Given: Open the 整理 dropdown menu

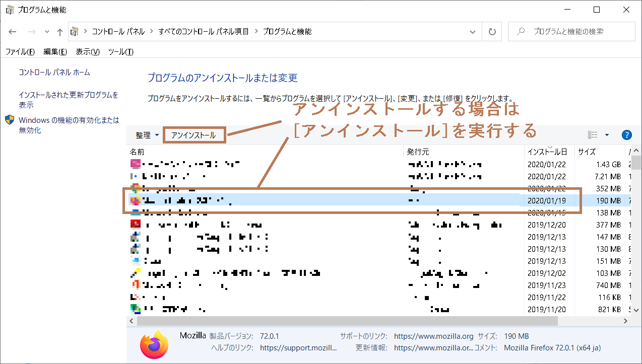Looking at the screenshot, I should pos(146,135).
